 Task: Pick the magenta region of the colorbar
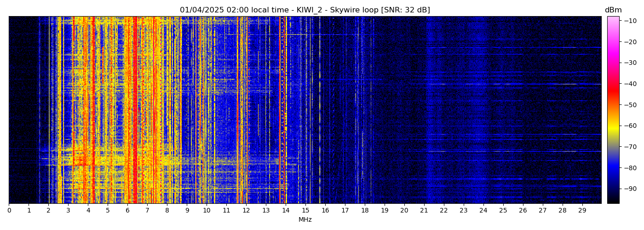(613, 51)
